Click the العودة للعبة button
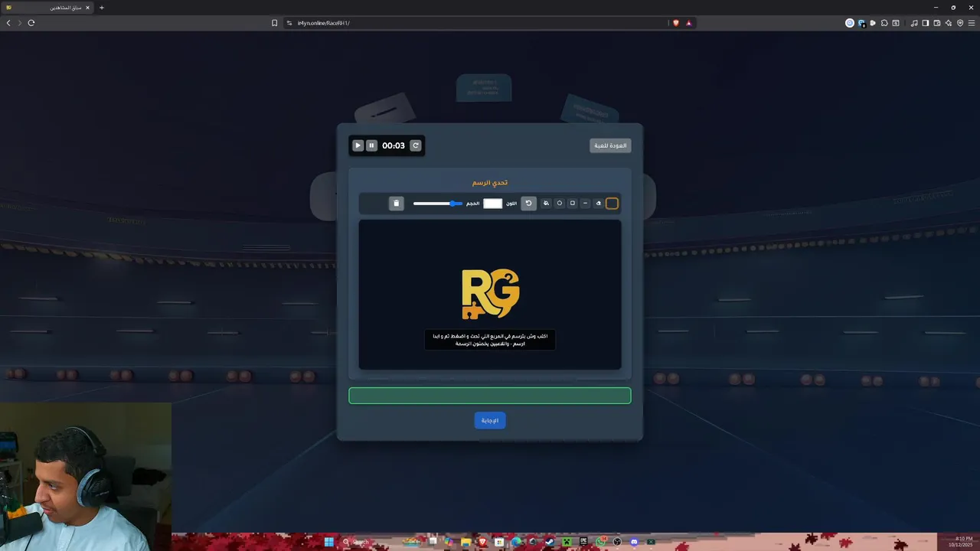 tap(610, 145)
